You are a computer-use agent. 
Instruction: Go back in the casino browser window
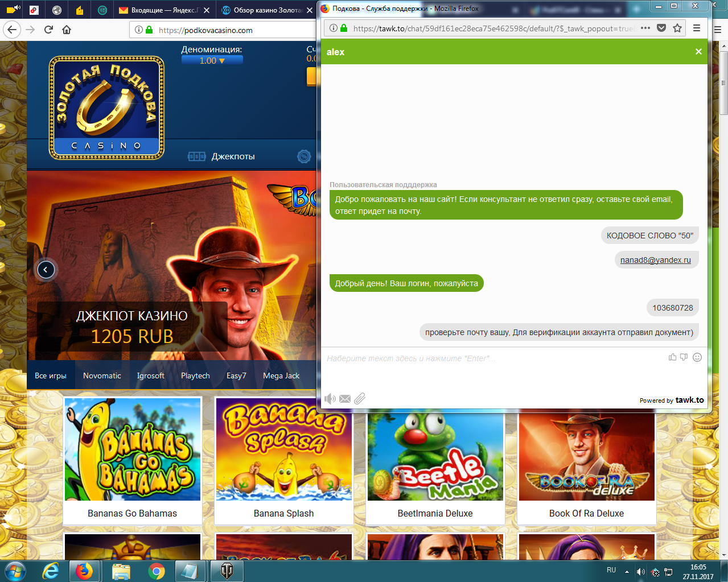[12, 30]
